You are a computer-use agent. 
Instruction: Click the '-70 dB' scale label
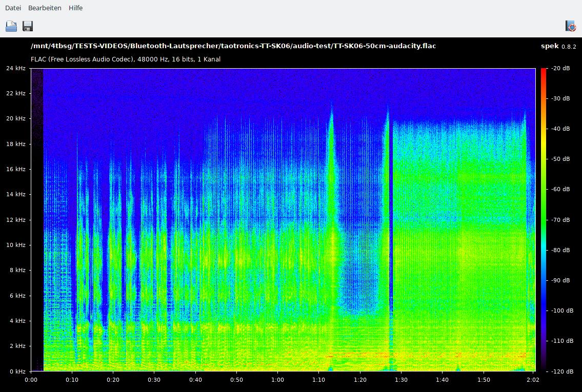[x=560, y=220]
